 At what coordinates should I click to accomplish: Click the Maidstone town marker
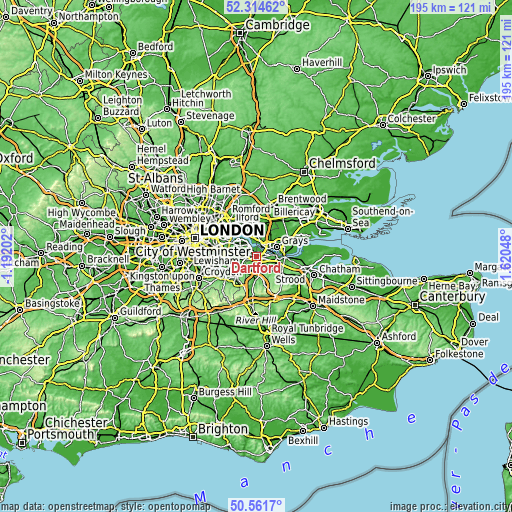click(x=313, y=306)
